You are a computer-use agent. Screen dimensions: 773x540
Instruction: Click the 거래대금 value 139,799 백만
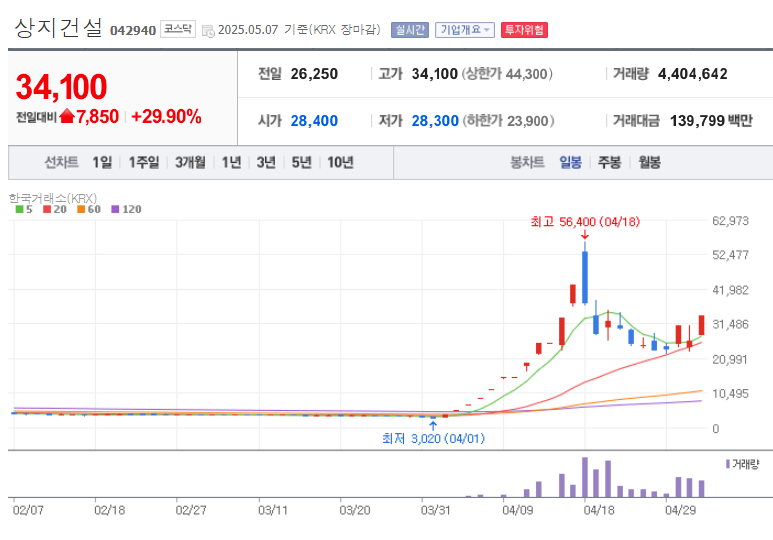[x=711, y=121]
